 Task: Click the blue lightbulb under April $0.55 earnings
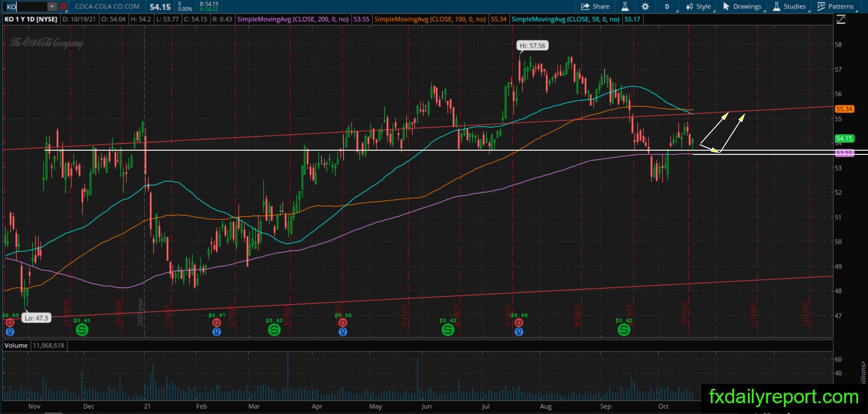click(343, 331)
